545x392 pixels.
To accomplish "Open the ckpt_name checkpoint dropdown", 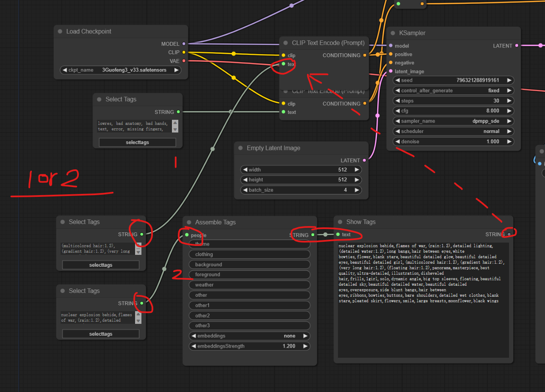I will coord(121,70).
